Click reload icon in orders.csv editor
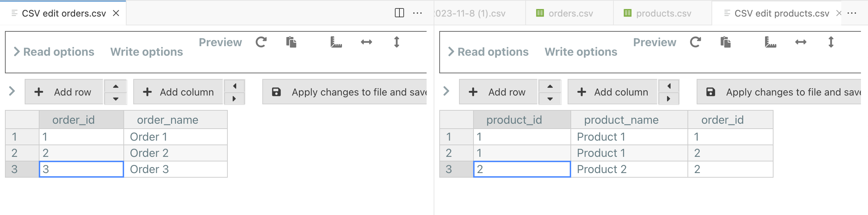This screenshot has width=868, height=215. (261, 42)
